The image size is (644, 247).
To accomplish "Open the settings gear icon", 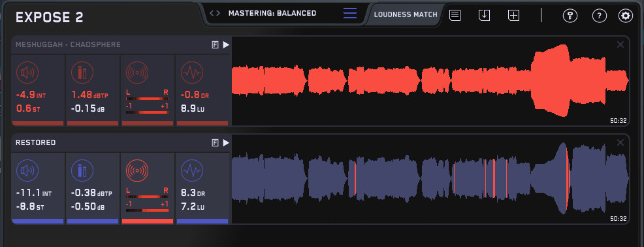I will [x=626, y=16].
